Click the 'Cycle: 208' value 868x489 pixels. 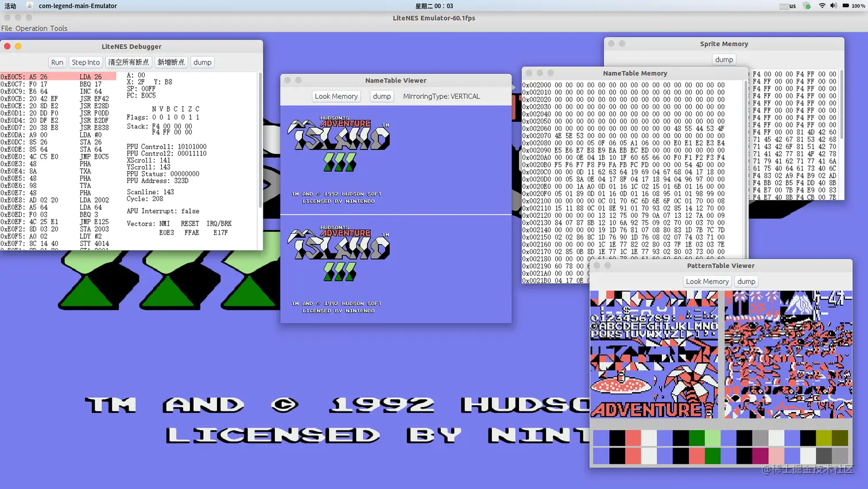click(x=145, y=199)
